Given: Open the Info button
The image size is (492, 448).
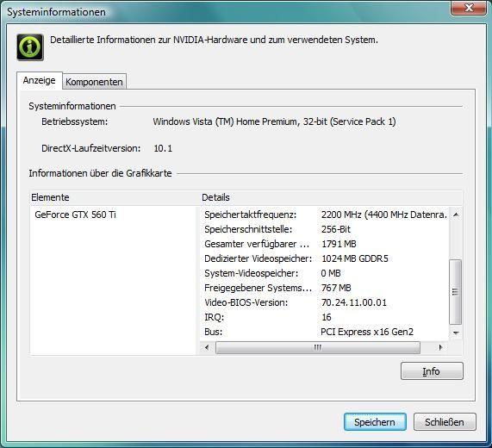Looking at the screenshot, I should pyautogui.click(x=432, y=371).
